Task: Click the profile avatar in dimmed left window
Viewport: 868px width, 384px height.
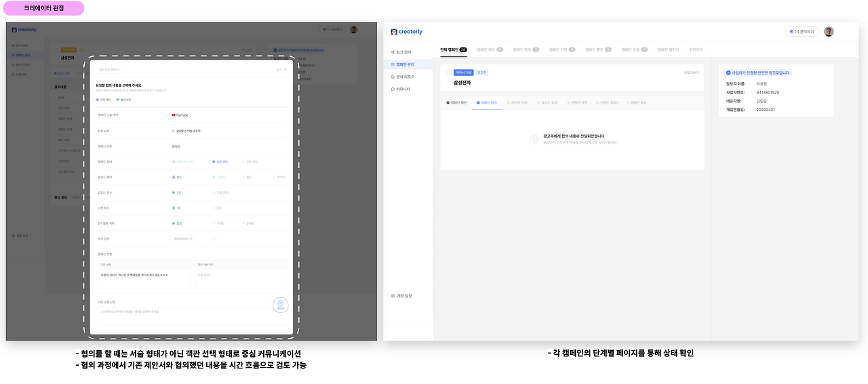Action: [x=354, y=30]
